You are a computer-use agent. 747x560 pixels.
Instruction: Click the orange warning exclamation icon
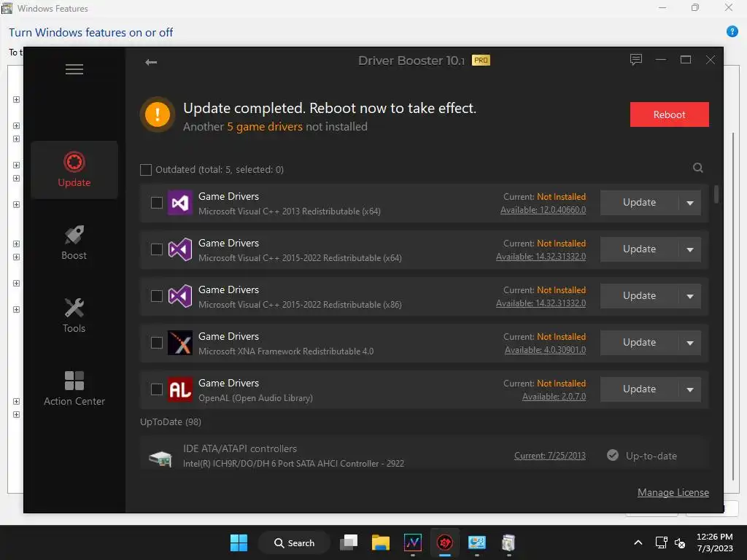click(158, 114)
